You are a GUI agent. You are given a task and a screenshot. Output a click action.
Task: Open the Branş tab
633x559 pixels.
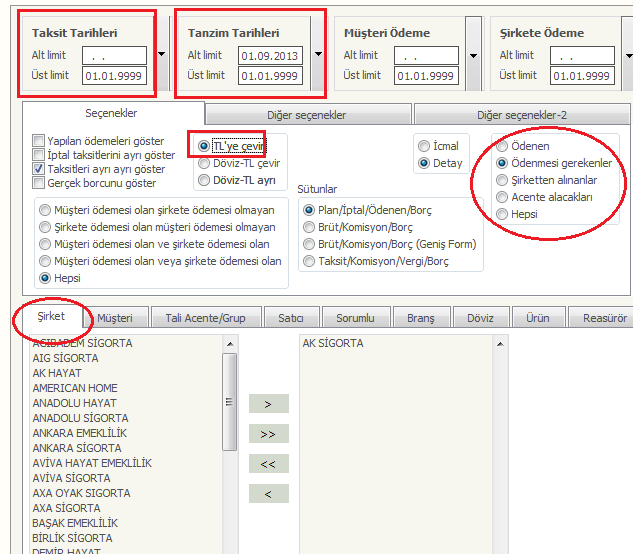point(420,318)
